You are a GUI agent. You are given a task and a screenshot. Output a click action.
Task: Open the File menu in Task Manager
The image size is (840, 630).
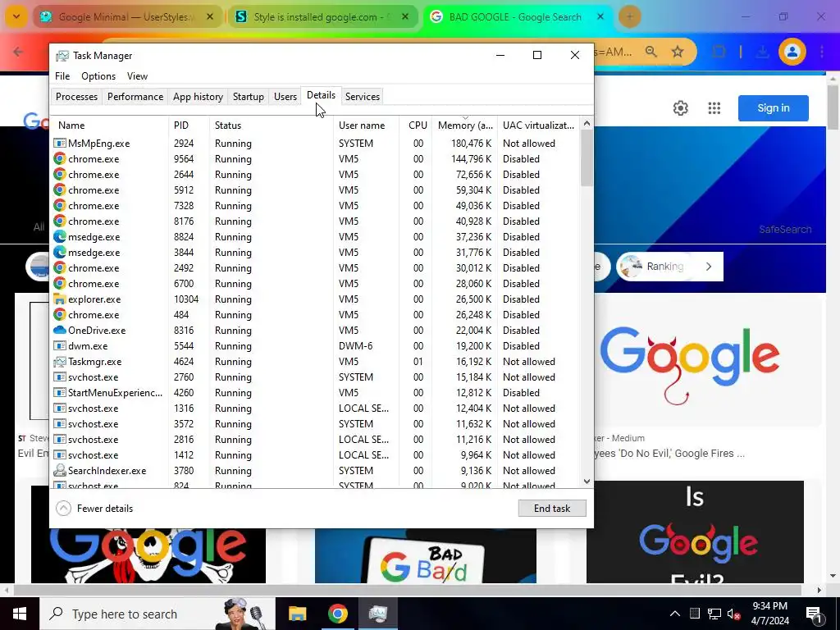[62, 76]
